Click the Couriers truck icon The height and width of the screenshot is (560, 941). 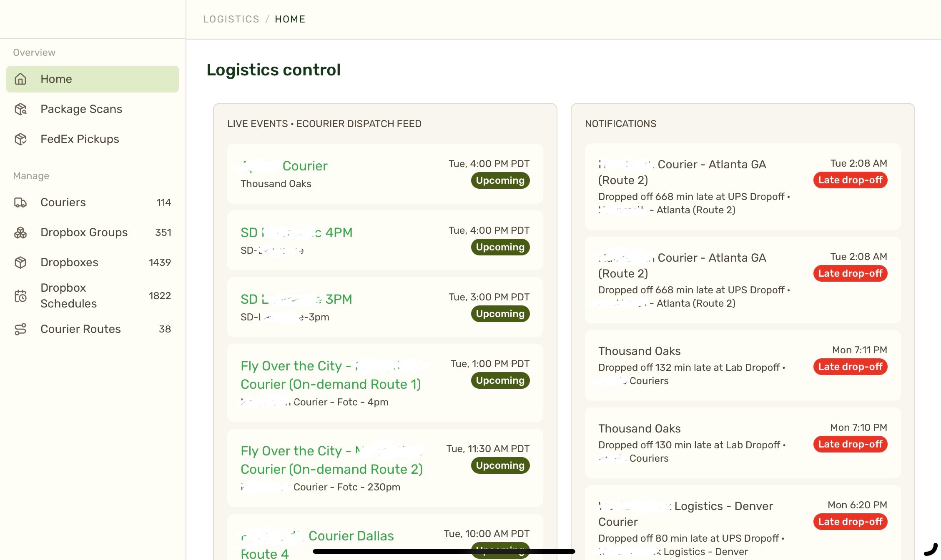coord(20,202)
